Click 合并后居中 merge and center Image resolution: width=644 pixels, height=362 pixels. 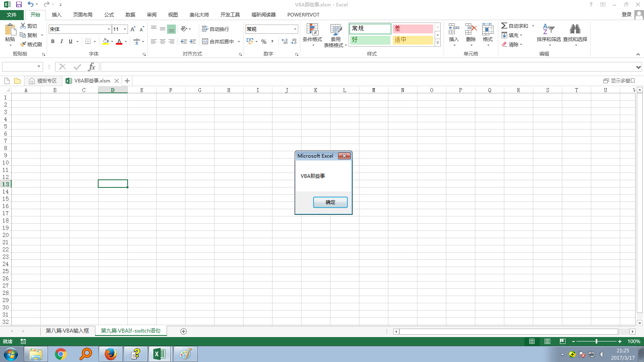(218, 41)
